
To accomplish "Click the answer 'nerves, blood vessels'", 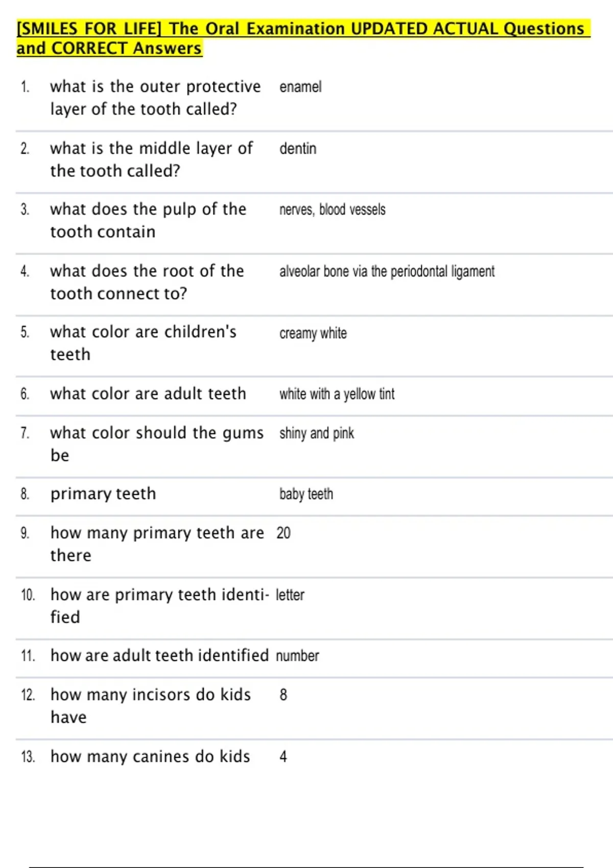I will (x=332, y=209).
